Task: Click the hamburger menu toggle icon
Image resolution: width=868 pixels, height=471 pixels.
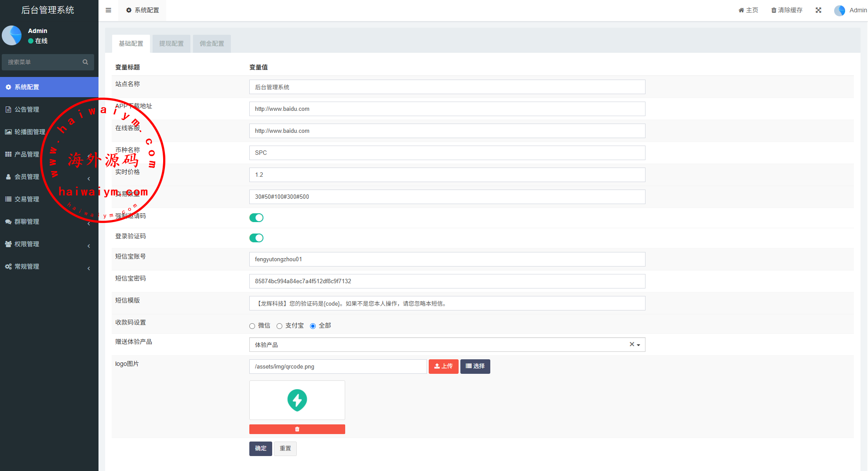Action: click(x=108, y=10)
